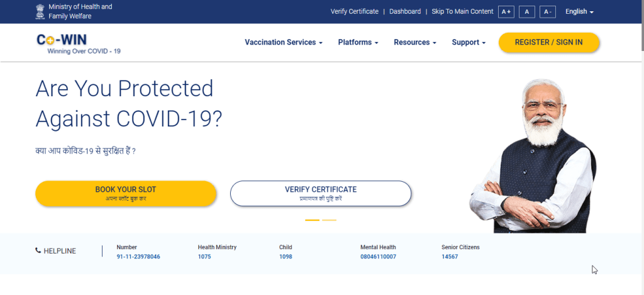Click the Verify Certificate link in the top bar

pyautogui.click(x=355, y=11)
